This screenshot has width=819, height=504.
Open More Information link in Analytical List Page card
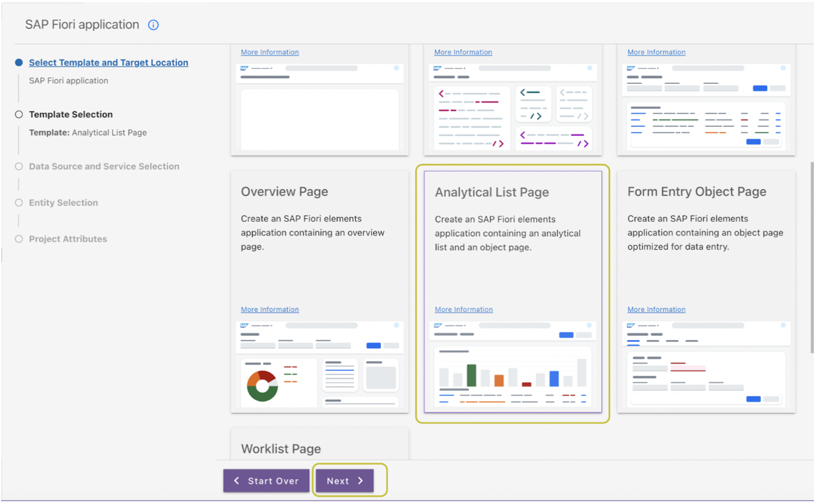coord(464,310)
